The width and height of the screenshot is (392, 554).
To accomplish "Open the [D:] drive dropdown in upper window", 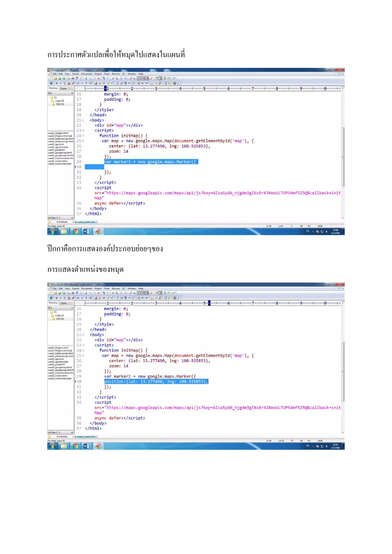I will click(72, 93).
